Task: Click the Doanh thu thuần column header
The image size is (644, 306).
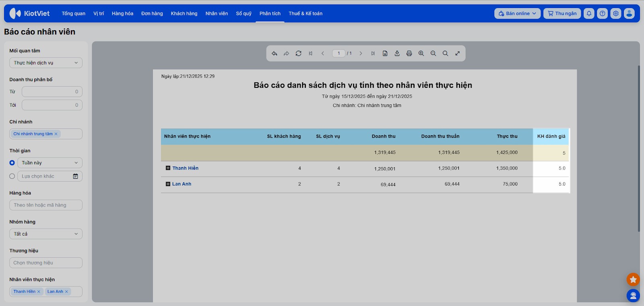Action: 440,136
